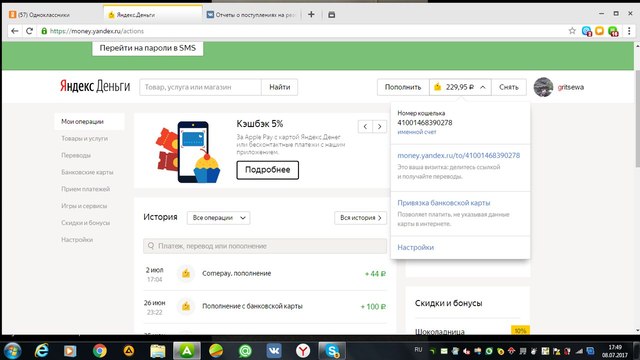Go back with the browser back arrow
Viewport: 640px width, 360px height.
pos(15,31)
